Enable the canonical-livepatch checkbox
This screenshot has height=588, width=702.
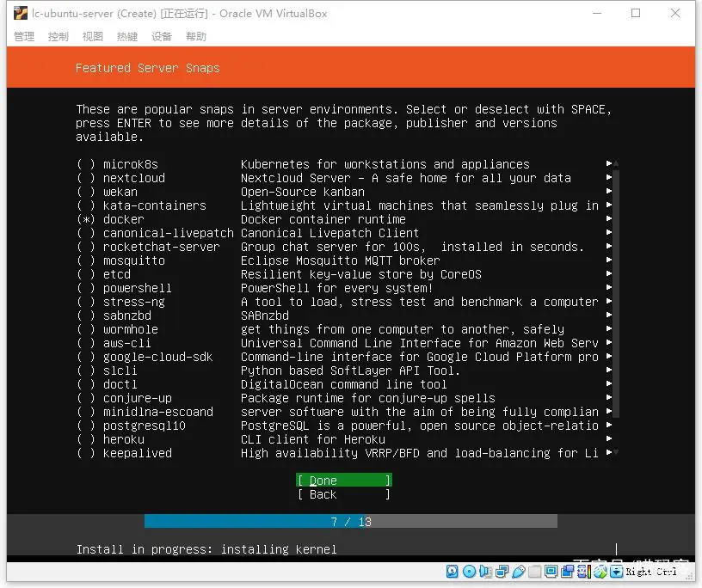click(x=86, y=233)
